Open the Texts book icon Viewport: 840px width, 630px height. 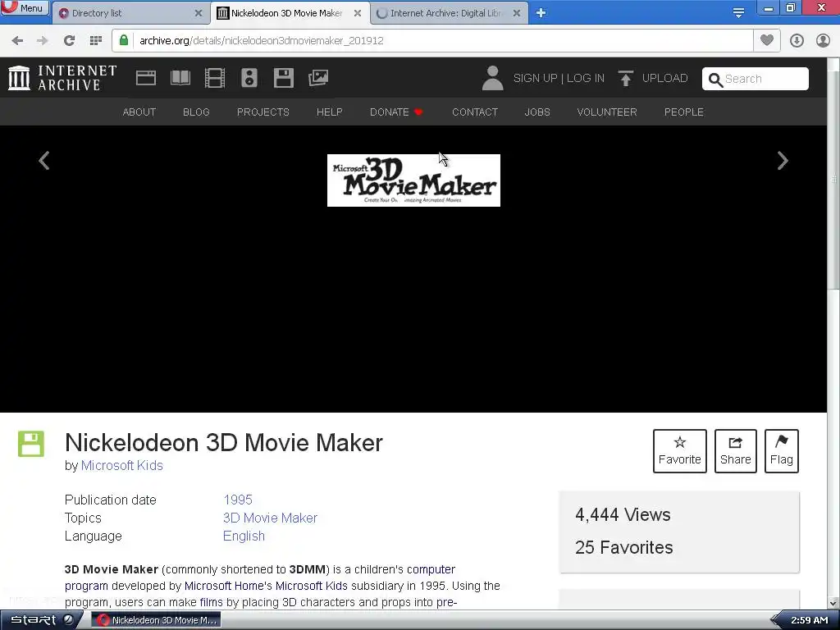(x=180, y=78)
